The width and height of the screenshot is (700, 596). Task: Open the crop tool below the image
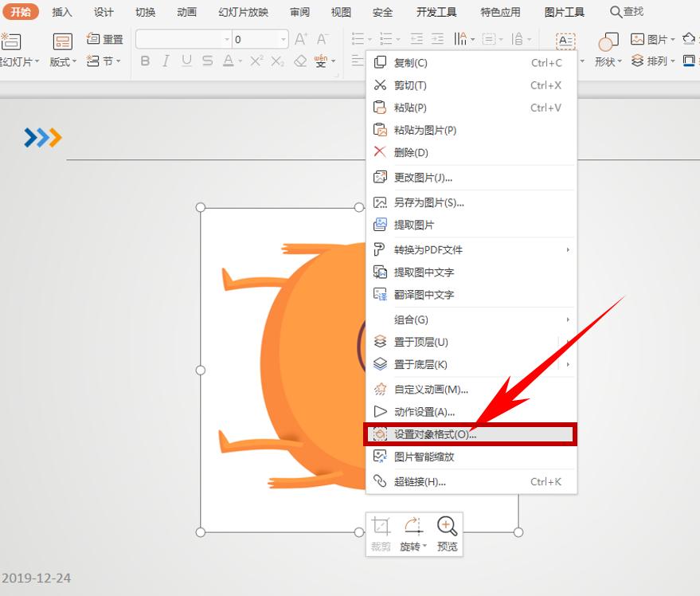point(380,527)
